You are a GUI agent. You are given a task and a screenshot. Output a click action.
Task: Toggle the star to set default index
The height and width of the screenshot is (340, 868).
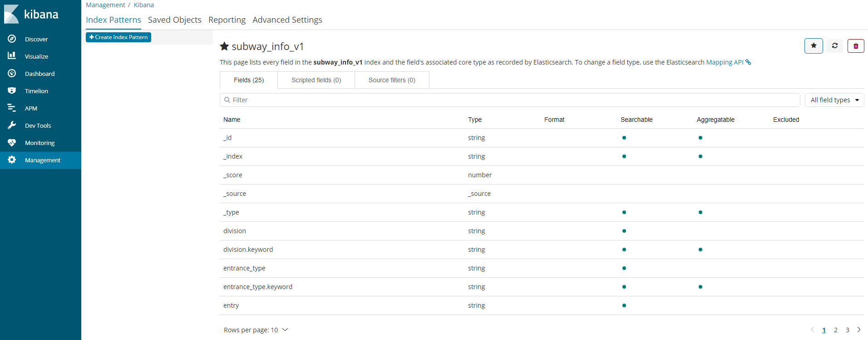(814, 45)
